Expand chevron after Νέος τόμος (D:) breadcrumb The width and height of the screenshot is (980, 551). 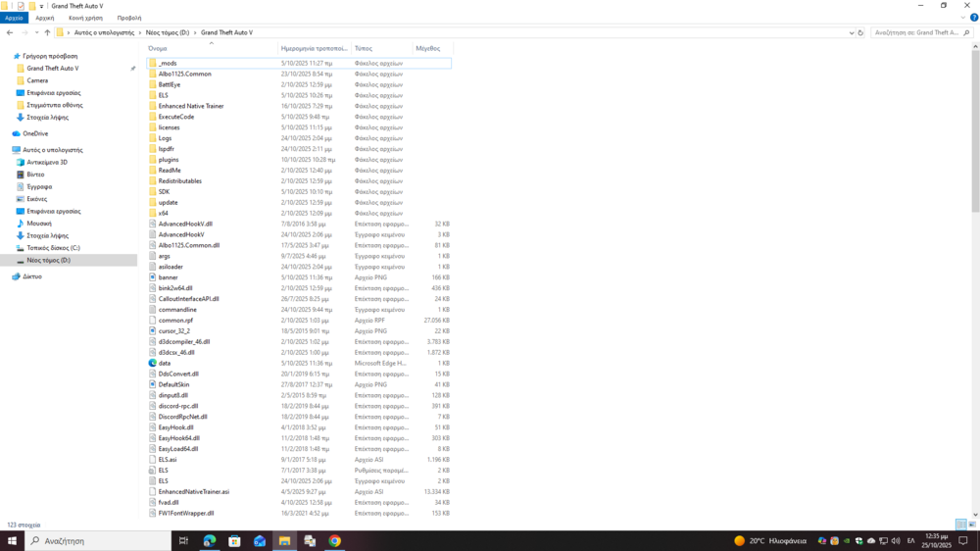point(195,32)
